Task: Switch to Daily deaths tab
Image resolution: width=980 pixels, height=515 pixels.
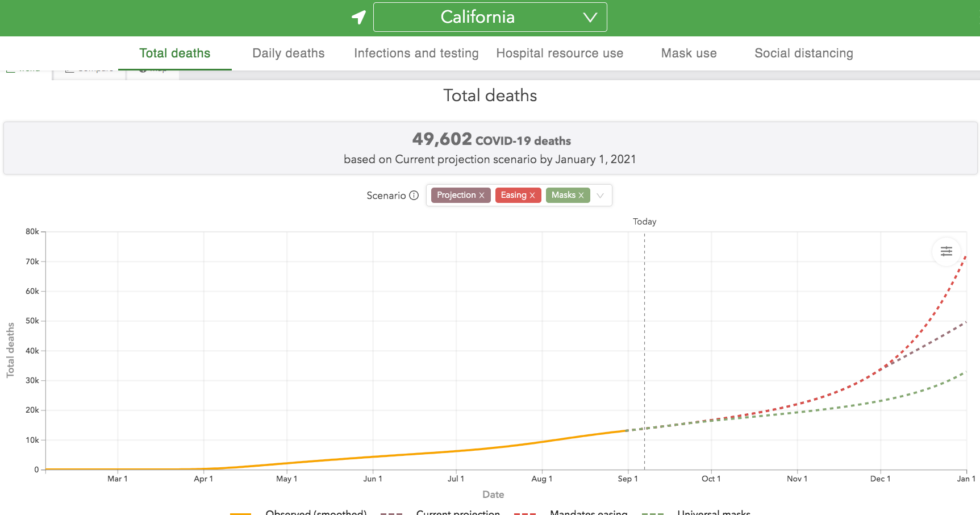Action: tap(288, 53)
